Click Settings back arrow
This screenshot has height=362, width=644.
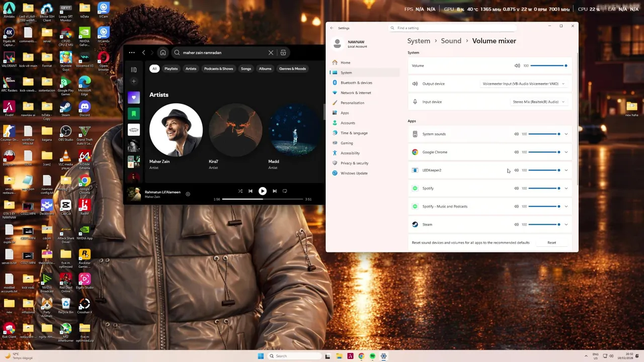tap(332, 28)
